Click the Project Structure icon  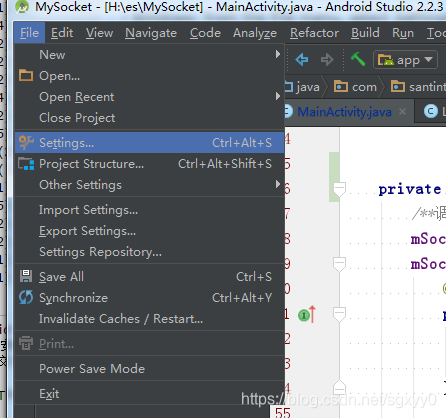26,164
